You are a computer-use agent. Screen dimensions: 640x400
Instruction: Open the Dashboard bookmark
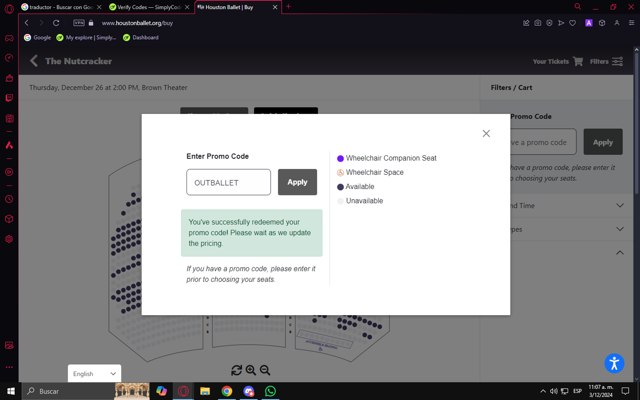coord(141,38)
